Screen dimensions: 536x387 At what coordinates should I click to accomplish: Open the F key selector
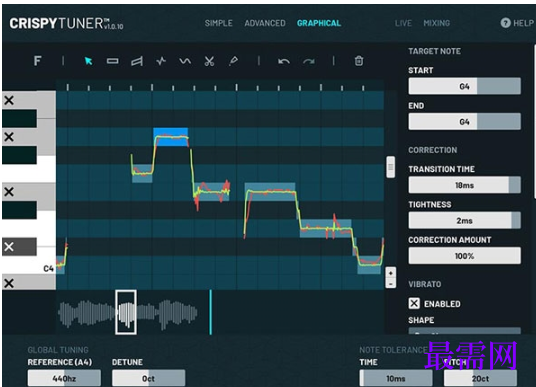pyautogui.click(x=38, y=61)
